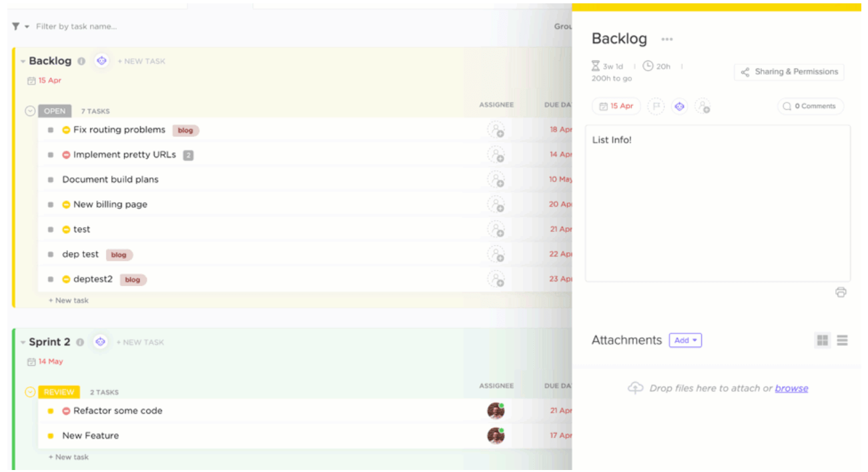The width and height of the screenshot is (868, 472).
Task: Open the purple automation icon beside Backlog
Action: click(x=101, y=61)
